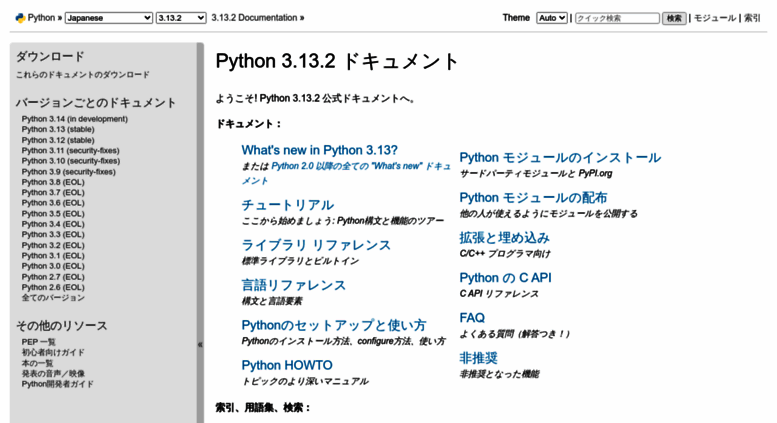Open Python 3.2 (EOL) docs

(53, 246)
